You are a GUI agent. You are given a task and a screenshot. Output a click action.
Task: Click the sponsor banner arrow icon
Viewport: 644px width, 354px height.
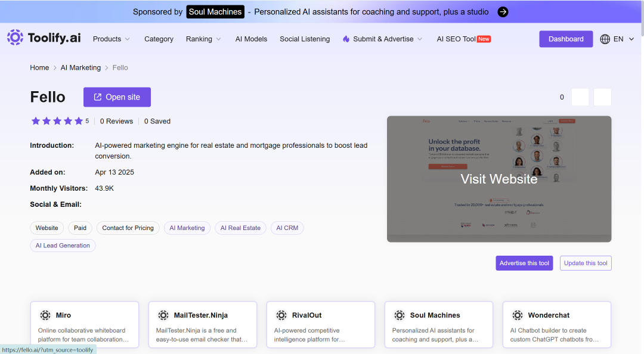503,12
